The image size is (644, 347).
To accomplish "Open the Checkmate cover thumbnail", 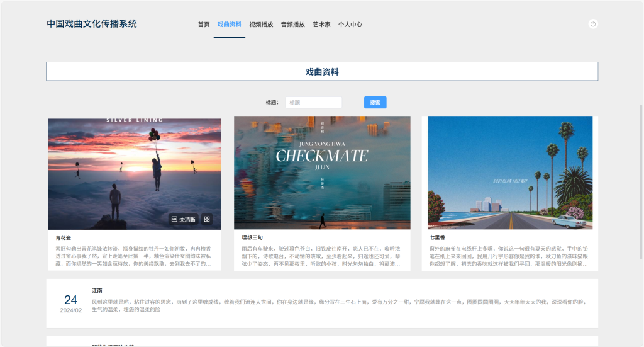I will click(322, 173).
